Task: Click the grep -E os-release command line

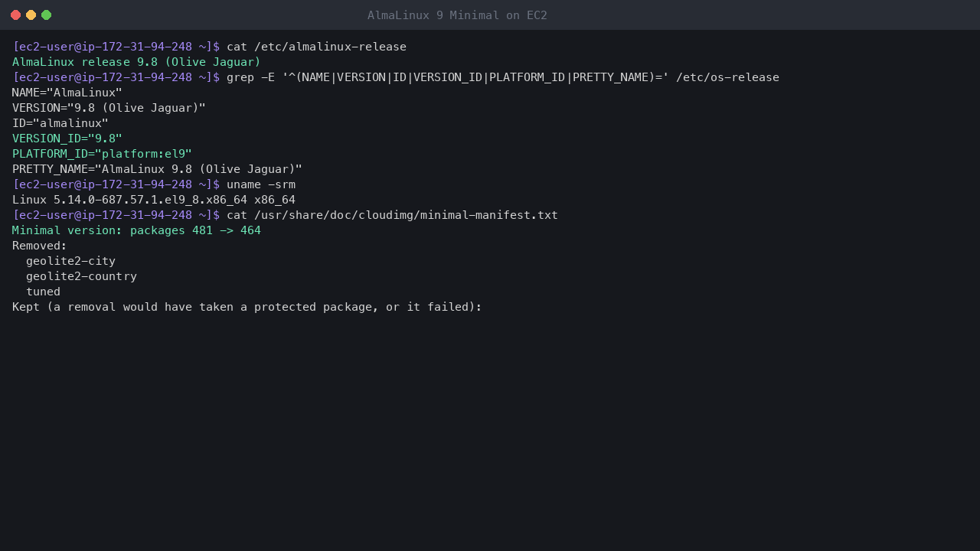Action: pos(396,77)
